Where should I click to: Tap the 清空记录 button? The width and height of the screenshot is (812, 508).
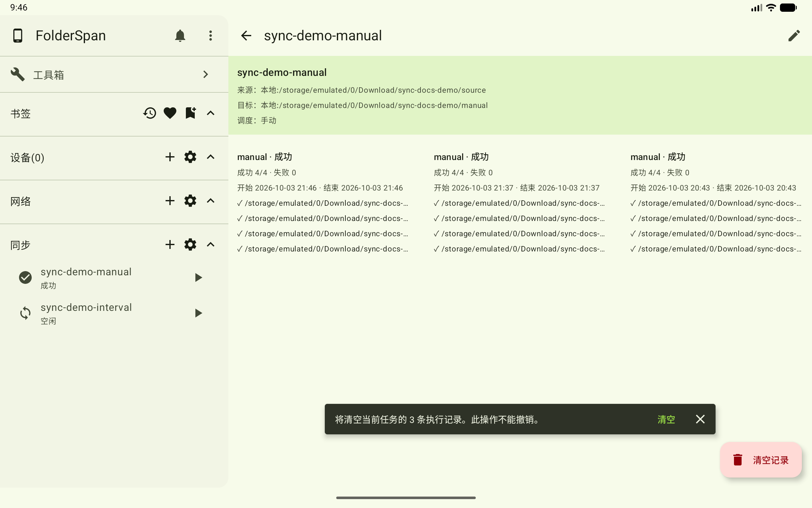coord(761,460)
